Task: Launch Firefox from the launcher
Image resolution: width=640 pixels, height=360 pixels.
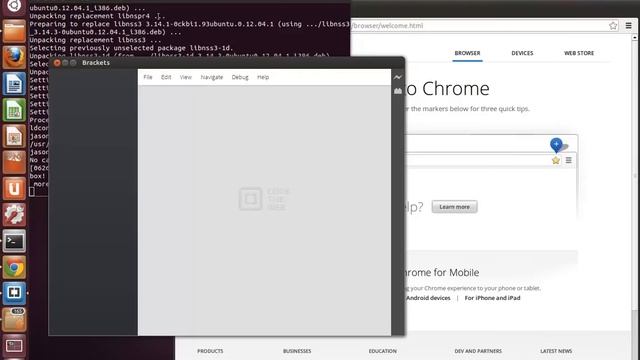Action: [14, 58]
